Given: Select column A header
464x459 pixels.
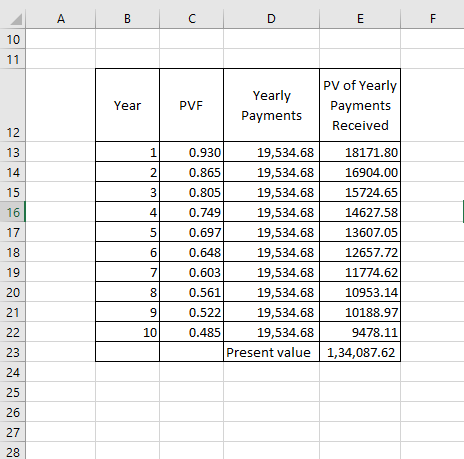Looking at the screenshot, I should coord(60,18).
